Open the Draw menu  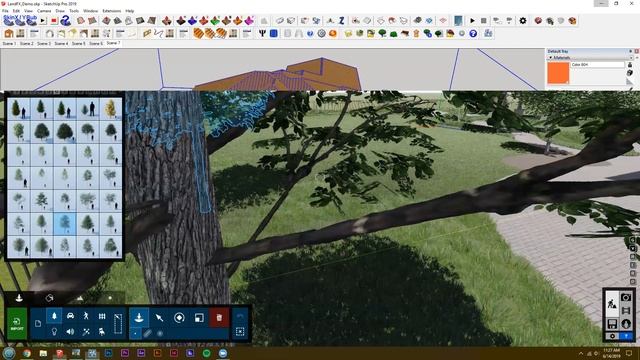(x=60, y=11)
